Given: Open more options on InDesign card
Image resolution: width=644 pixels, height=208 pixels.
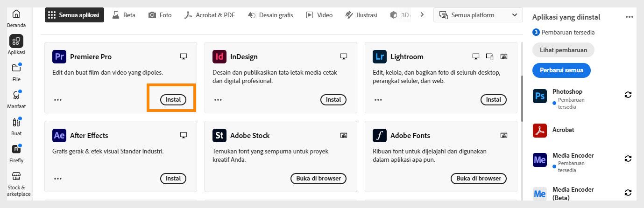Looking at the screenshot, I should click(x=218, y=99).
